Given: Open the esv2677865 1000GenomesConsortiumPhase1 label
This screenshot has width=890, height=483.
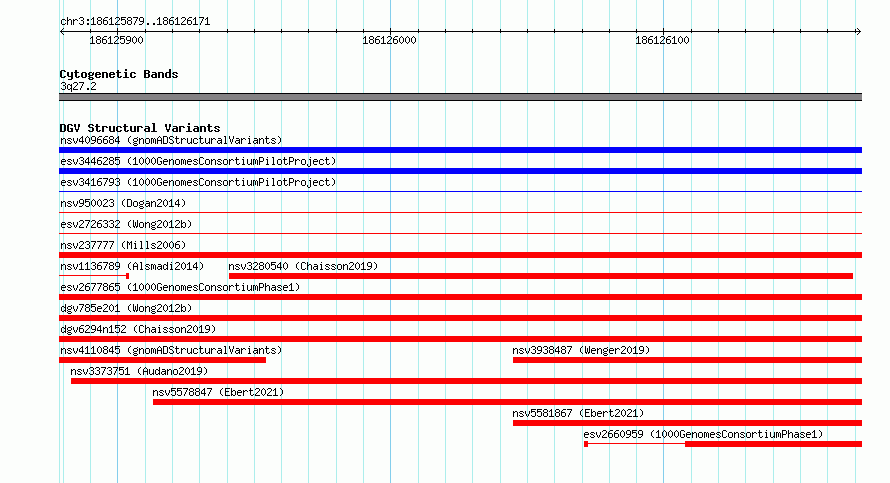Looking at the screenshot, I should click(x=180, y=287).
